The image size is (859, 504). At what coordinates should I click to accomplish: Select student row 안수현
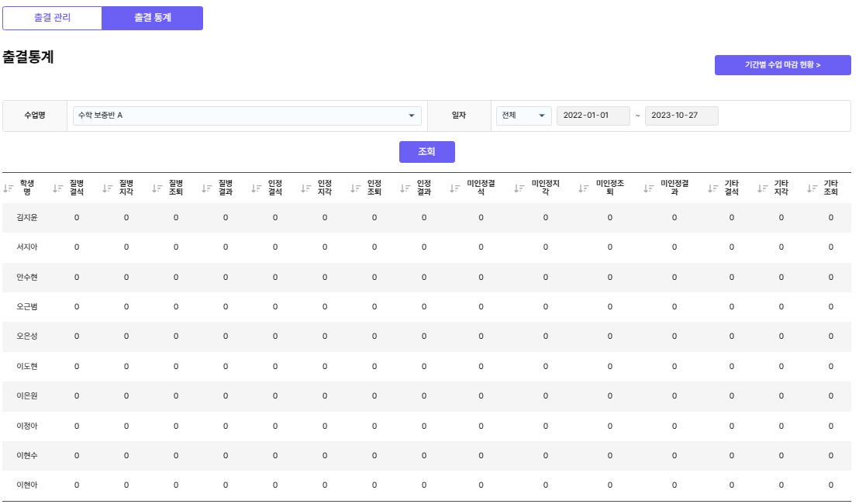426,278
